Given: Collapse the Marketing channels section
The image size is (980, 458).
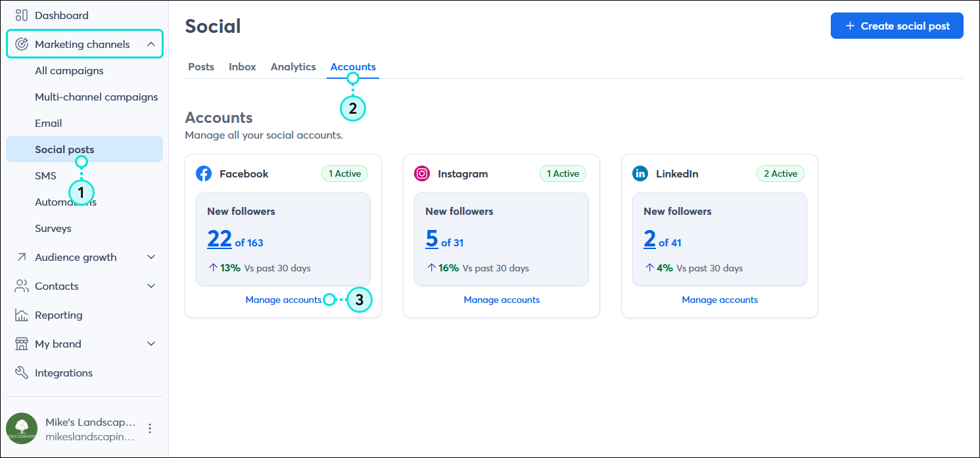Looking at the screenshot, I should (x=151, y=44).
